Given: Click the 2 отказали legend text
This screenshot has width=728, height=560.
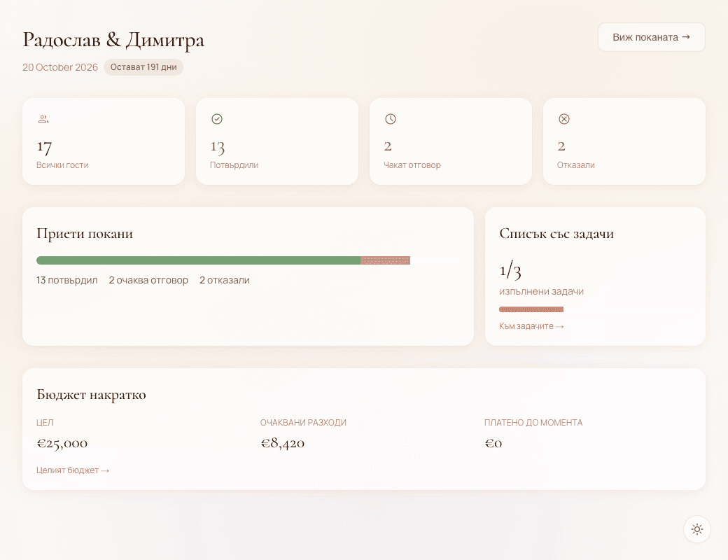Looking at the screenshot, I should click(225, 280).
